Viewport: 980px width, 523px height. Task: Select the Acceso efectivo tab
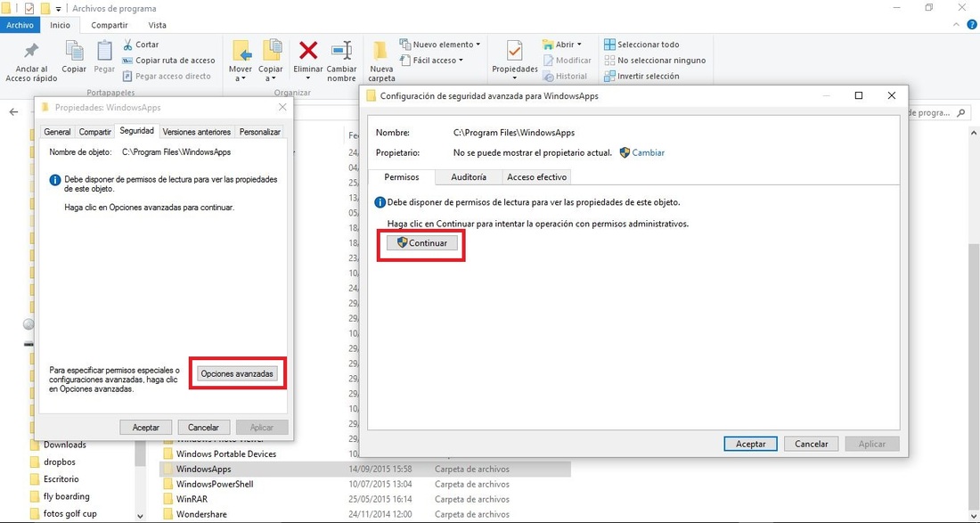[x=537, y=177]
